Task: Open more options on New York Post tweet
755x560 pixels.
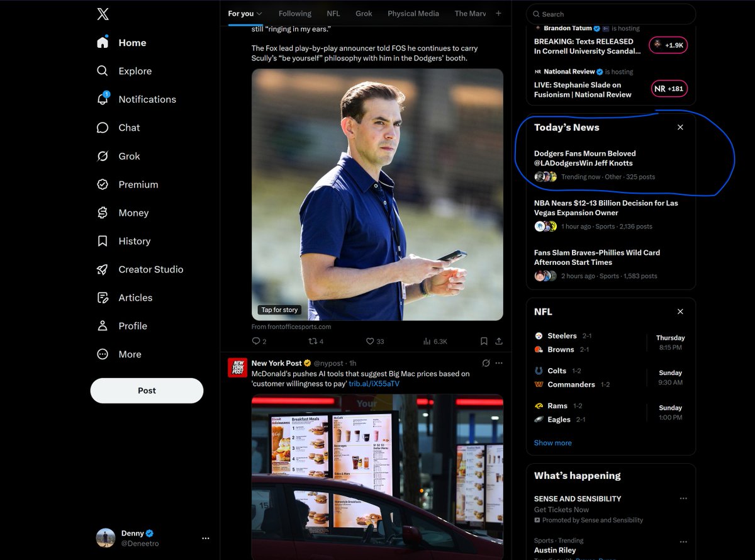Action: point(499,363)
